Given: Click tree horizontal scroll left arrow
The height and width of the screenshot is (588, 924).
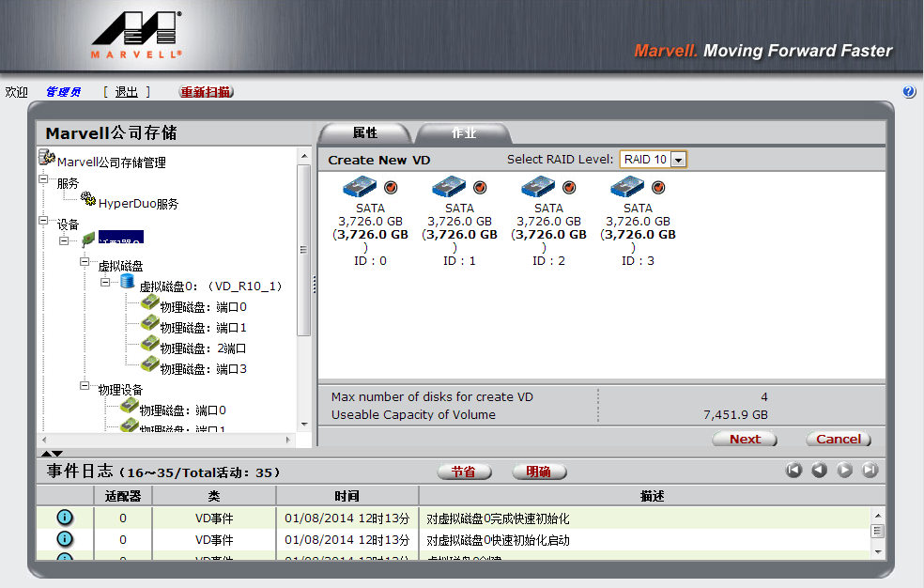Looking at the screenshot, I should [x=44, y=440].
